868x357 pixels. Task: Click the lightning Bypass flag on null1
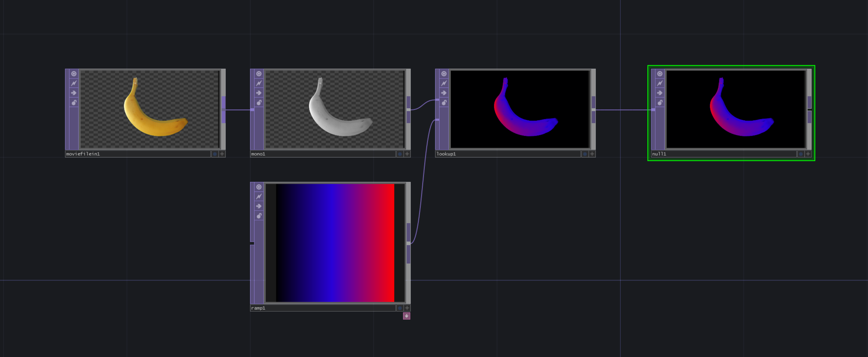click(x=659, y=83)
